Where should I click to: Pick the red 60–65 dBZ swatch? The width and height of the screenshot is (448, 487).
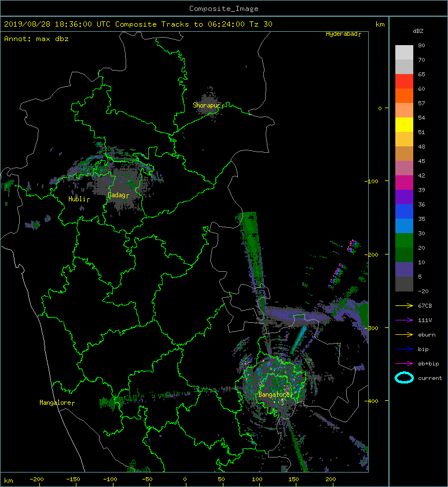tap(404, 82)
